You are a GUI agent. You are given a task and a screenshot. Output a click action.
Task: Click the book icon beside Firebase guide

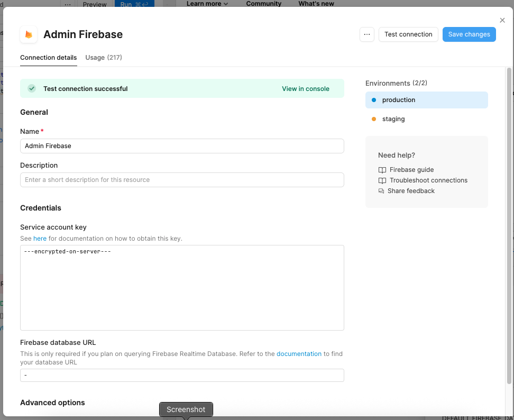point(382,170)
